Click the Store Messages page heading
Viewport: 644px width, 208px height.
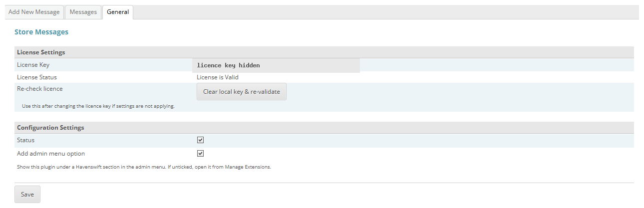click(x=41, y=32)
